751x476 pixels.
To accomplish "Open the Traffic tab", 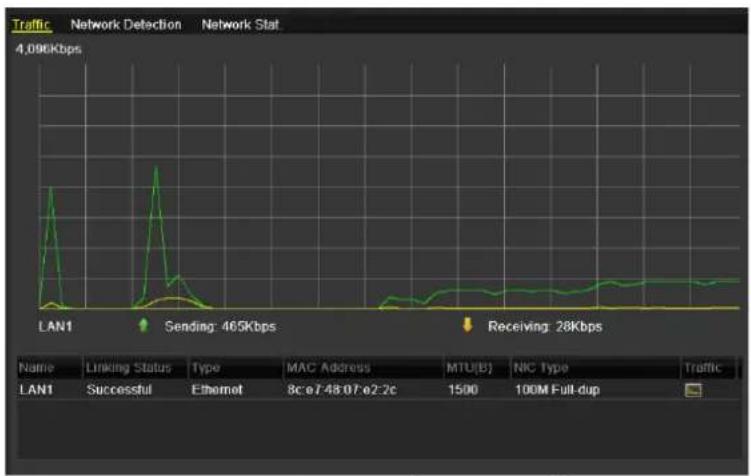I will click(x=32, y=24).
